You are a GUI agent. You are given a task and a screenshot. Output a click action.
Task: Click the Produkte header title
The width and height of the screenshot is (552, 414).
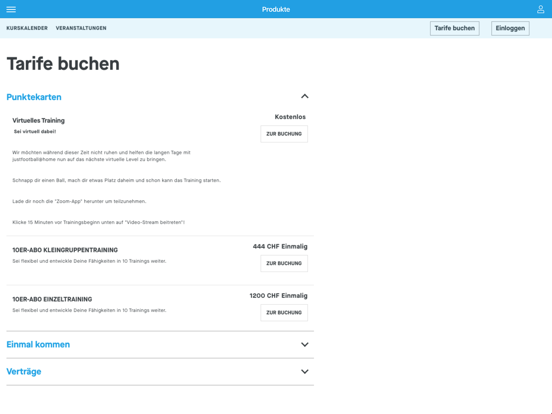[276, 10]
